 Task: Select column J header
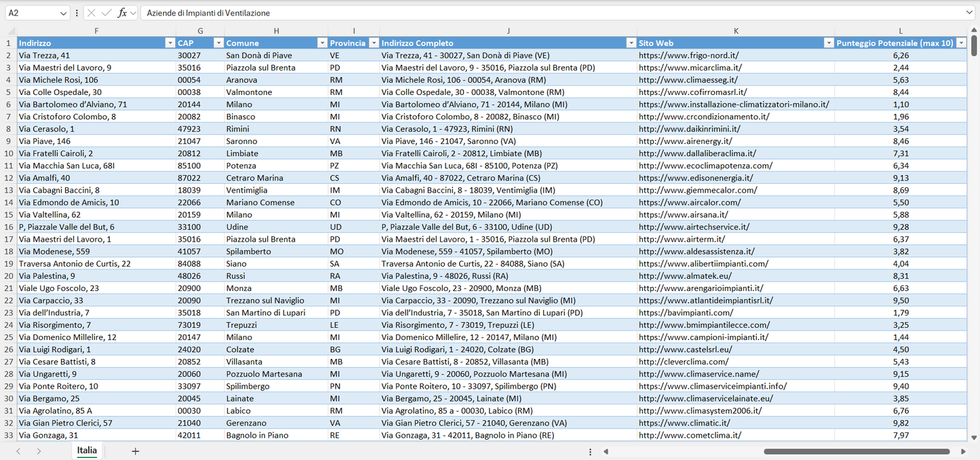pos(508,31)
